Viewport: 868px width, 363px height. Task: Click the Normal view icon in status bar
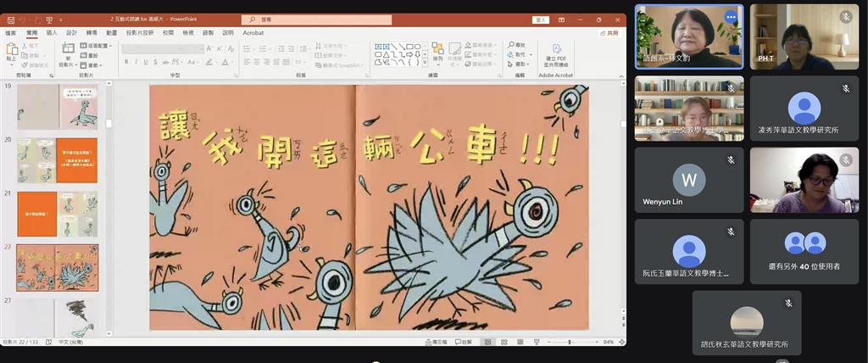(x=487, y=342)
